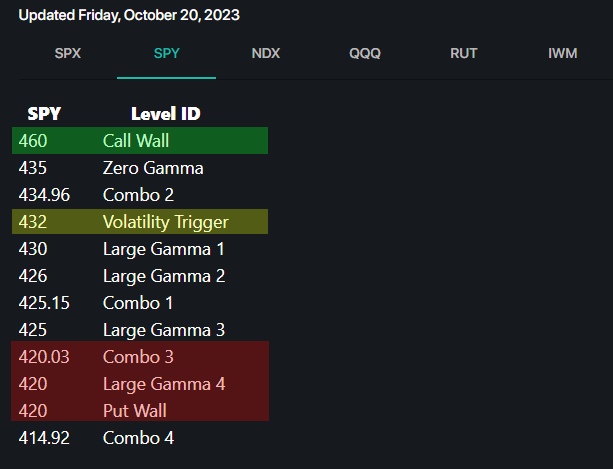Viewport: 613px width, 469px height.
Task: Click the Large Gamma 4 row
Action: tap(140, 383)
